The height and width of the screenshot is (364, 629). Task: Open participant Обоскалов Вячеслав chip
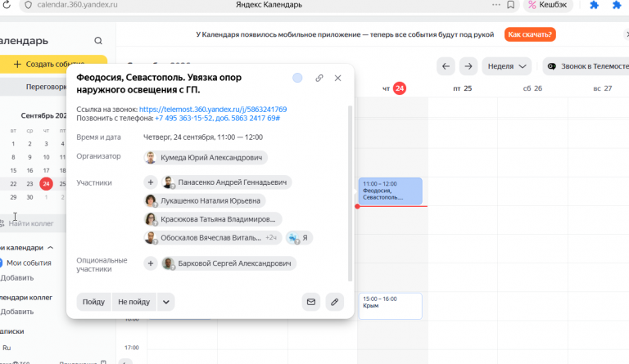[x=213, y=237]
